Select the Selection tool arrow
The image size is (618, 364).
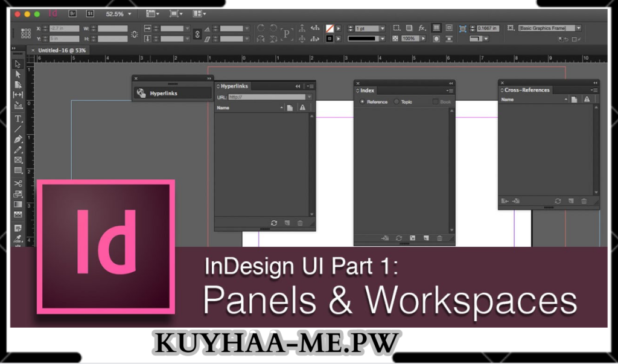18,64
